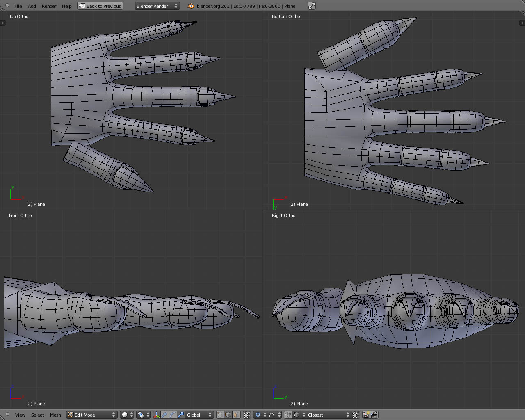Image resolution: width=525 pixels, height=420 pixels.
Task: Click the Blender logo icon in header
Action: click(x=191, y=6)
